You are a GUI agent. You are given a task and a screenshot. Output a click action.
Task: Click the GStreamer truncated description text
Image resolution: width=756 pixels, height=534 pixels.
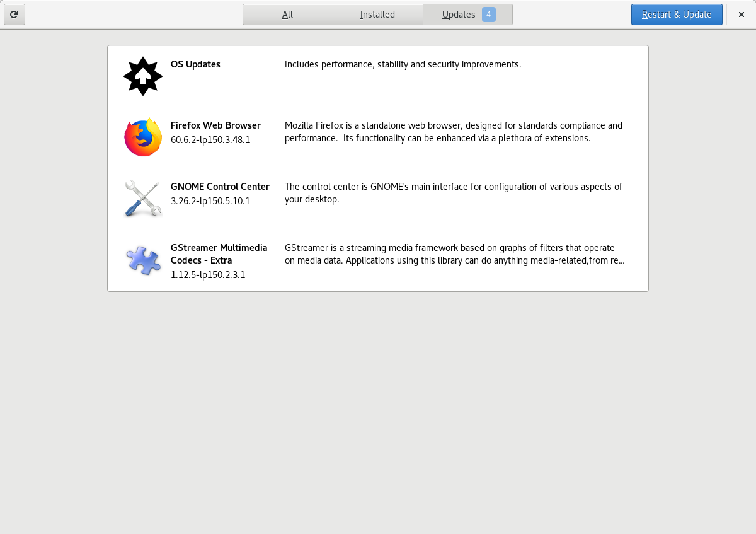[455, 254]
